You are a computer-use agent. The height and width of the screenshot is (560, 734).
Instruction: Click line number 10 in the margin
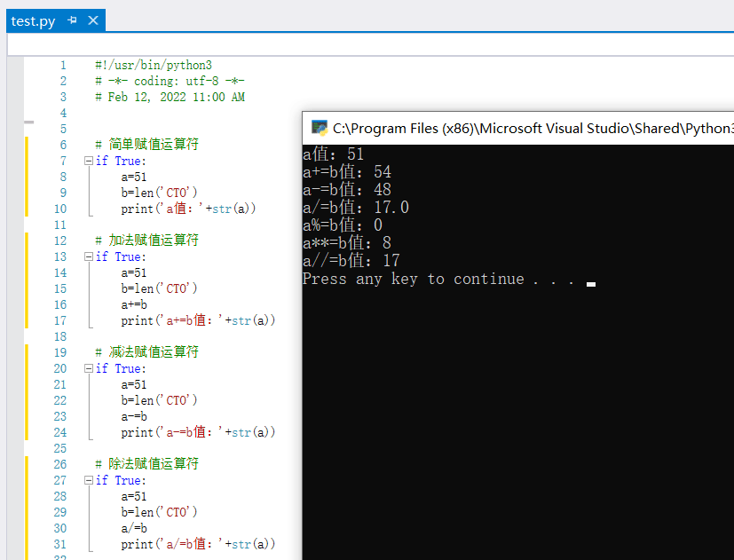coord(59,209)
